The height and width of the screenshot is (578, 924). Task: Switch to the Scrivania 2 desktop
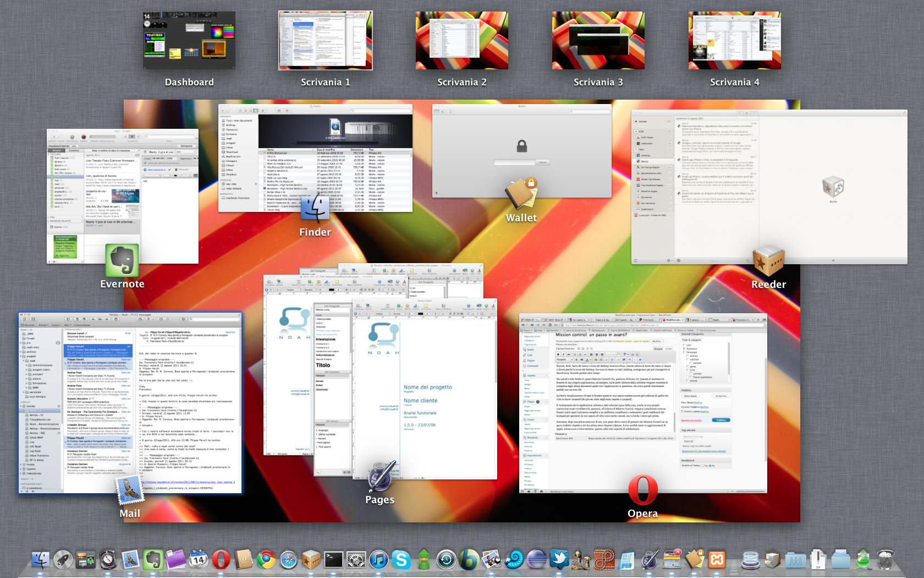pos(462,41)
